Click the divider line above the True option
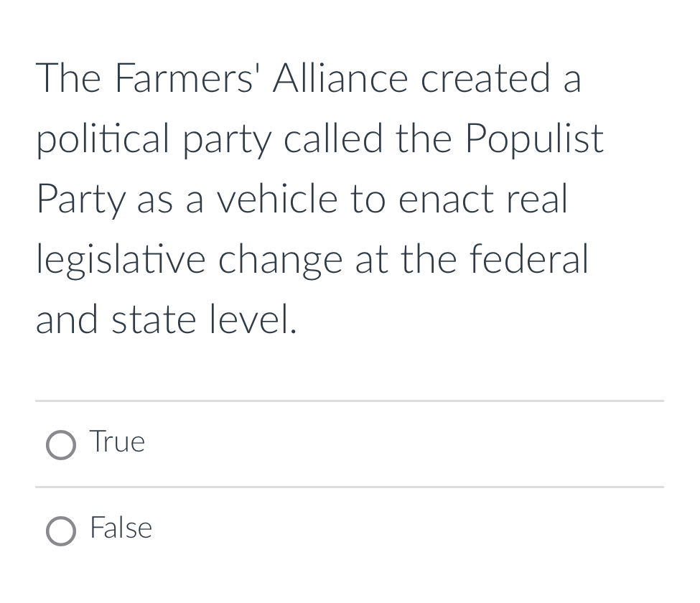This screenshot has height=603, width=700. point(350,401)
